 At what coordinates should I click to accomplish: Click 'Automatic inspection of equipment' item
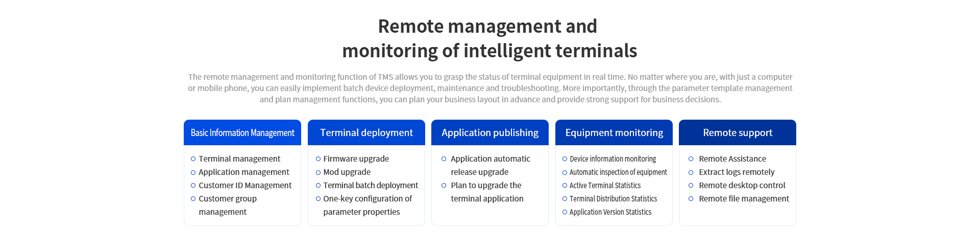pyautogui.click(x=618, y=172)
